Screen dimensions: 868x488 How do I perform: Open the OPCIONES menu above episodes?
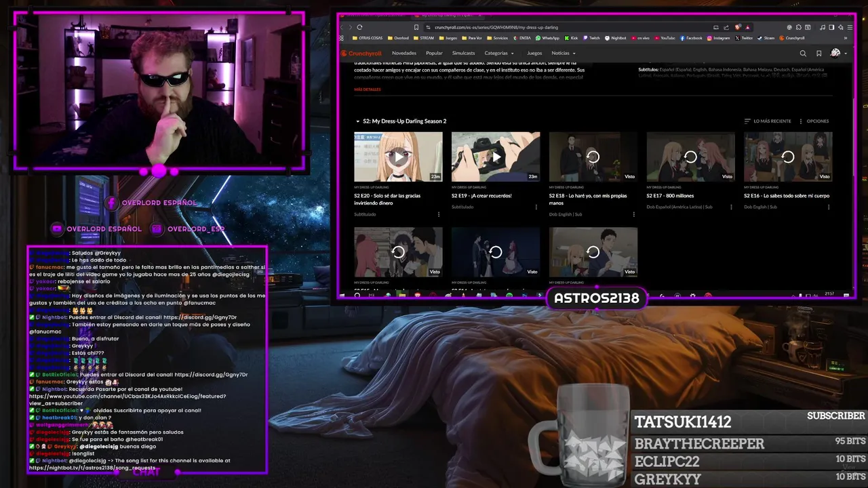(814, 121)
